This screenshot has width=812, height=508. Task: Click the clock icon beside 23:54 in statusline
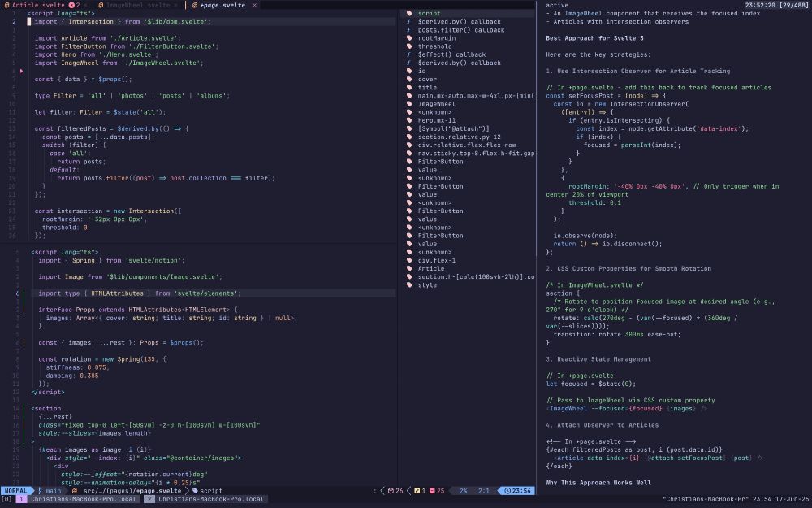click(508, 491)
